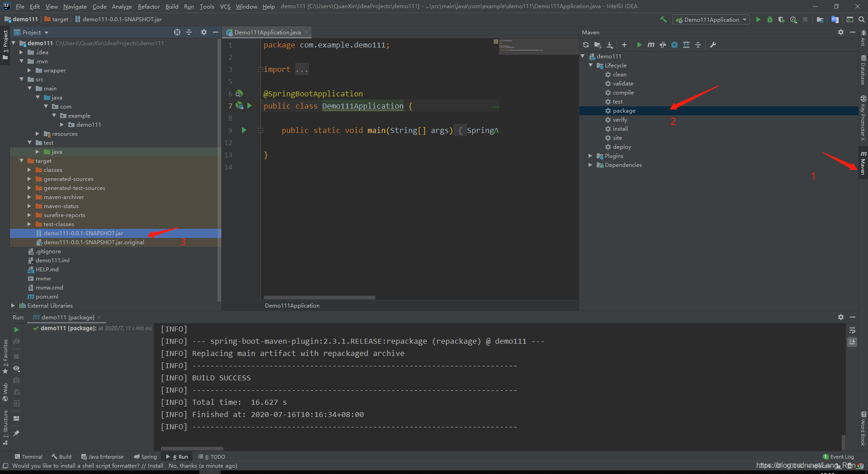Select HELP.md in project tree
This screenshot has width=868, height=474.
47,269
